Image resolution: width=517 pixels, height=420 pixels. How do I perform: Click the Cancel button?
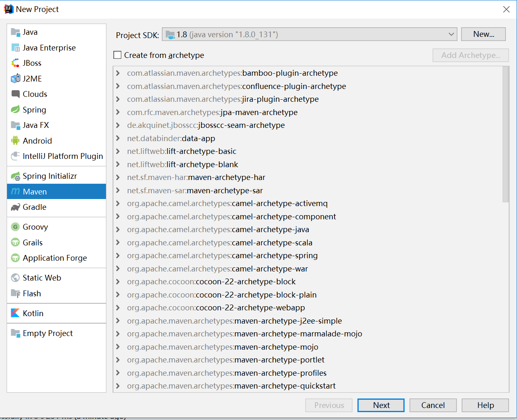[x=433, y=405]
